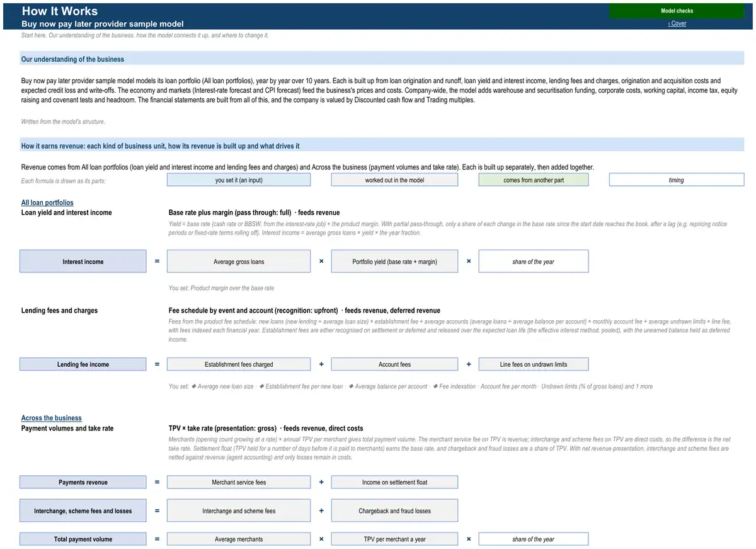Click 'Base rate plus margin (pass through: full)' heading

point(230,212)
